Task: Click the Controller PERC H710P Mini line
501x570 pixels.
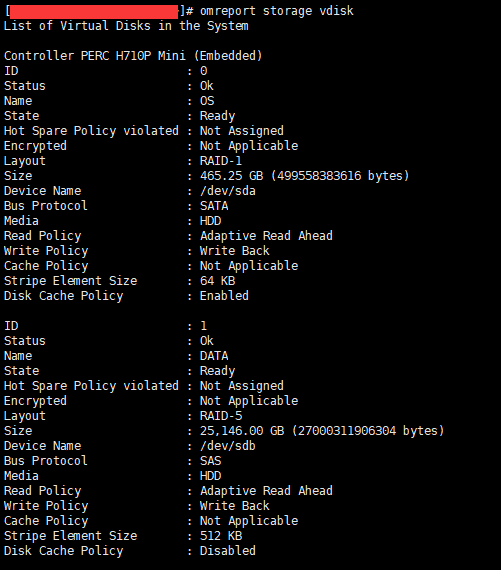Action: tap(133, 56)
